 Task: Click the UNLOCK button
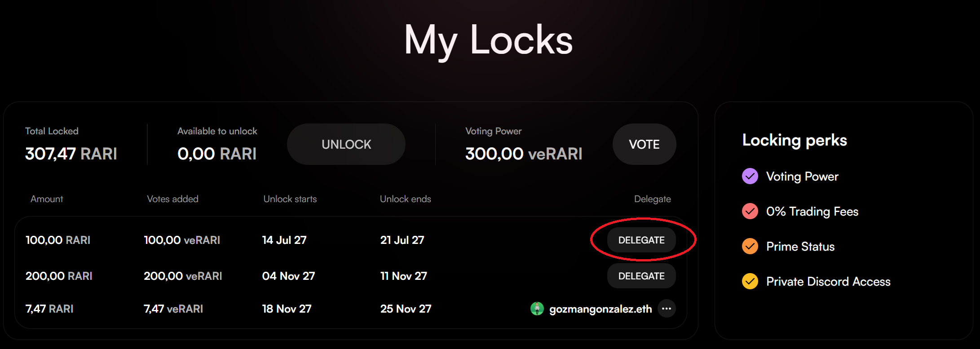[x=346, y=144]
